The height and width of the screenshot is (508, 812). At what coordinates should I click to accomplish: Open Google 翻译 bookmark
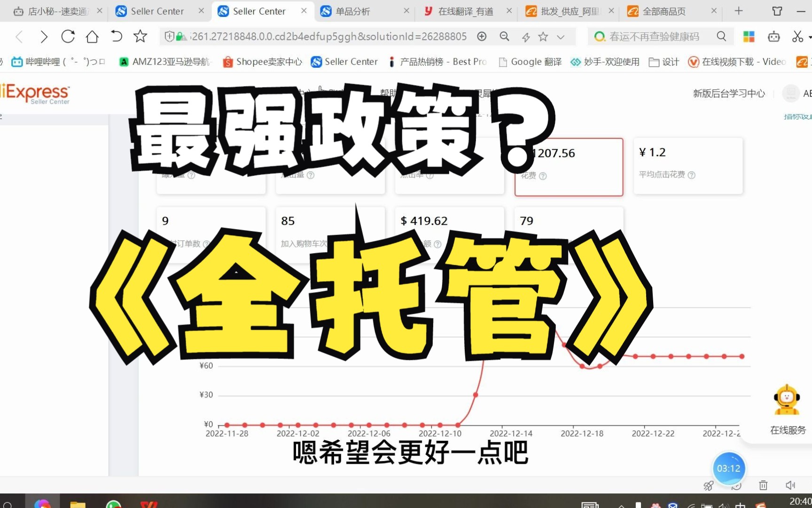(530, 62)
